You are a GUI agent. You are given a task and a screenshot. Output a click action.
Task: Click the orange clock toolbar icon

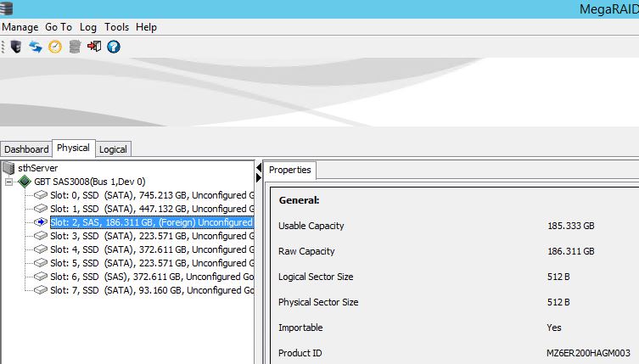(55, 47)
